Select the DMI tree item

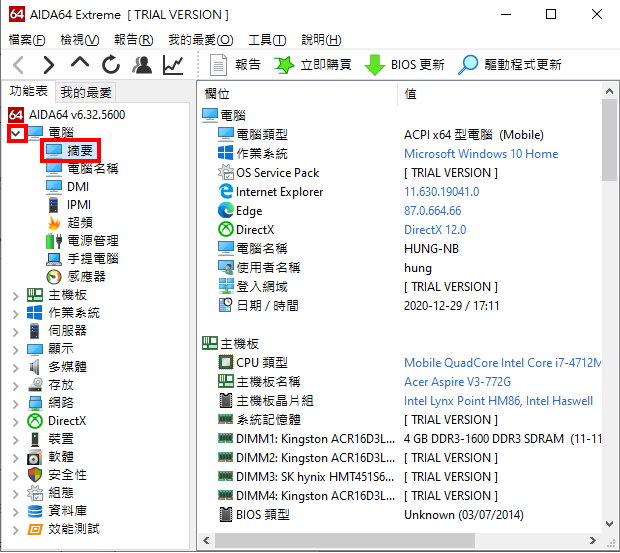[78, 187]
